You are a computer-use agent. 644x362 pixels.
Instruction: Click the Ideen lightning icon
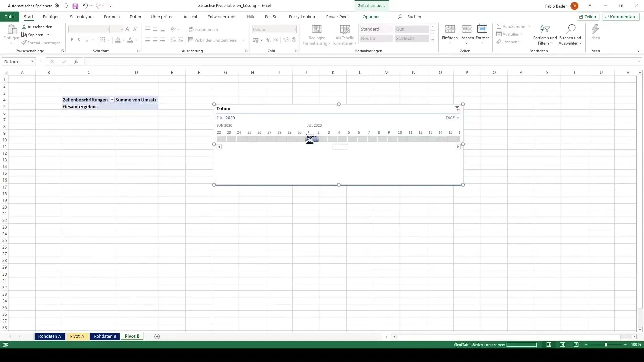(595, 29)
